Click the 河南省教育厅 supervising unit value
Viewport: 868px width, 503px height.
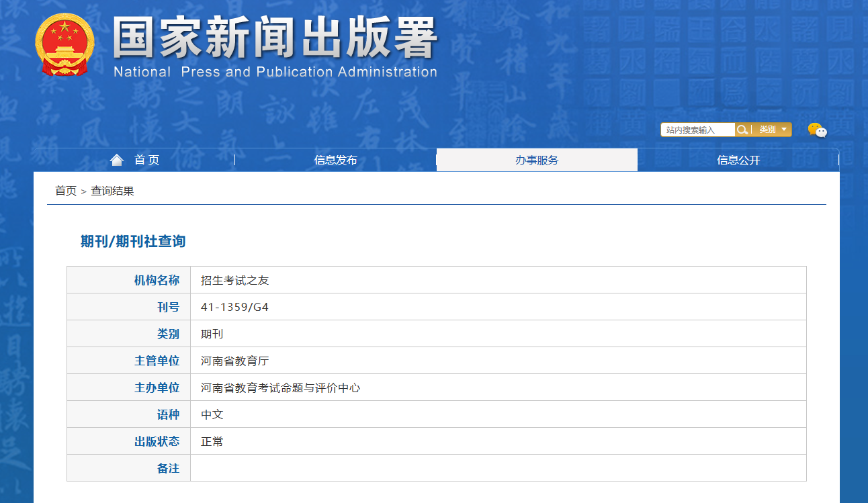point(234,361)
